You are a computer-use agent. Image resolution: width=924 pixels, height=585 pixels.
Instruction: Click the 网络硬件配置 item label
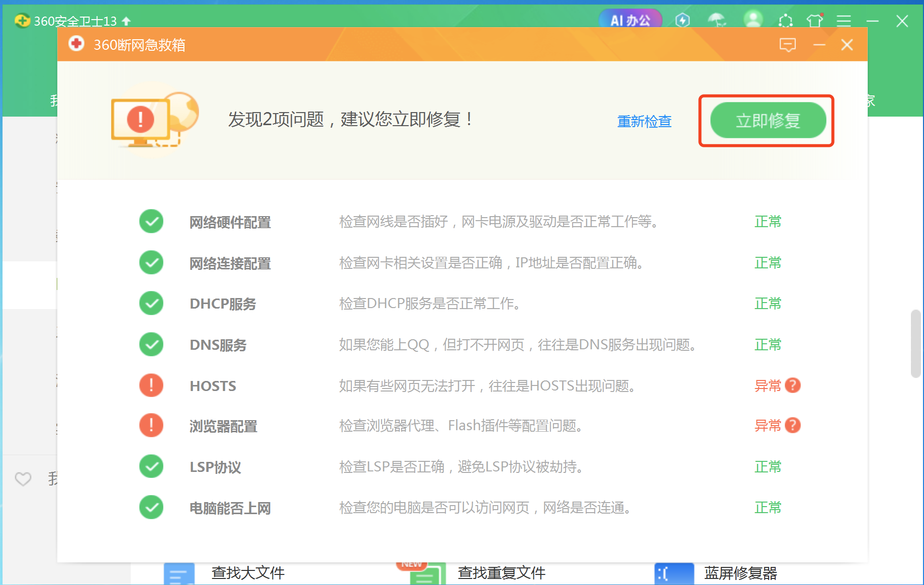[x=230, y=222]
